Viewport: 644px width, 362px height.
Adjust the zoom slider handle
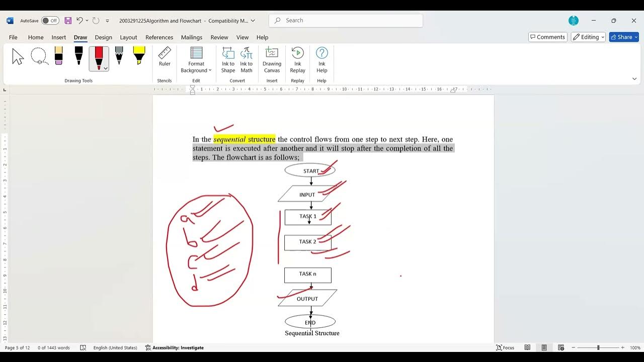coord(598,348)
